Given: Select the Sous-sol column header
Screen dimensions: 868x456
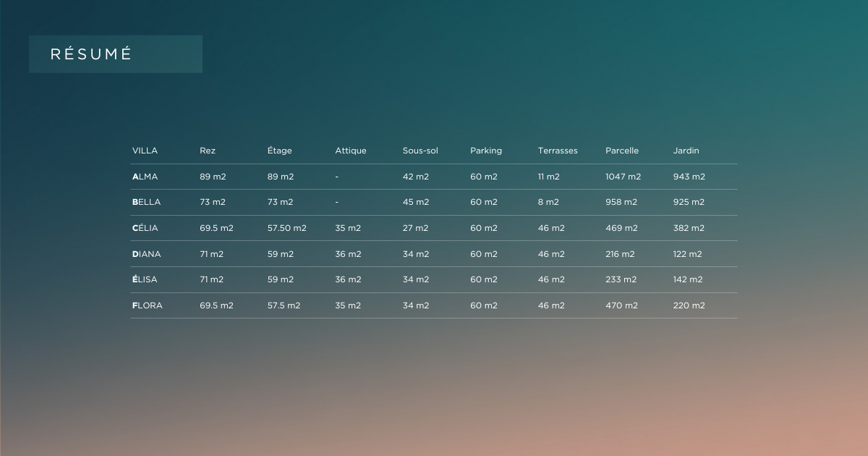Looking at the screenshot, I should coord(420,151).
